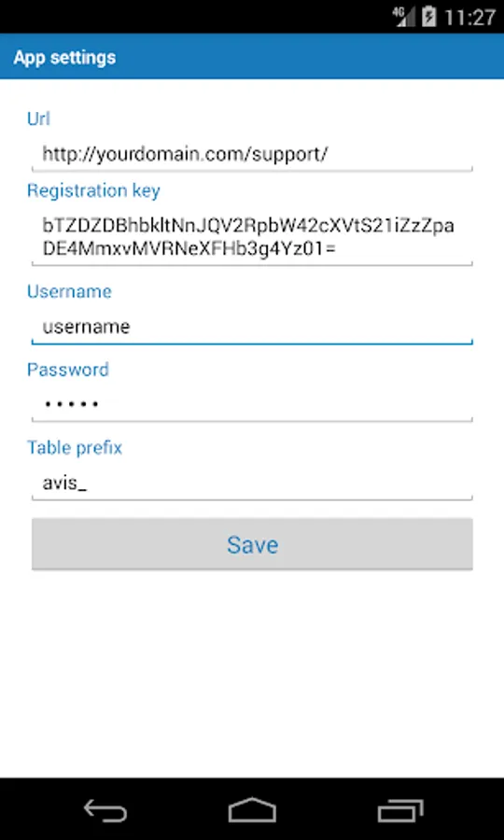Click registration key first line starting bTZDZ

point(248,226)
